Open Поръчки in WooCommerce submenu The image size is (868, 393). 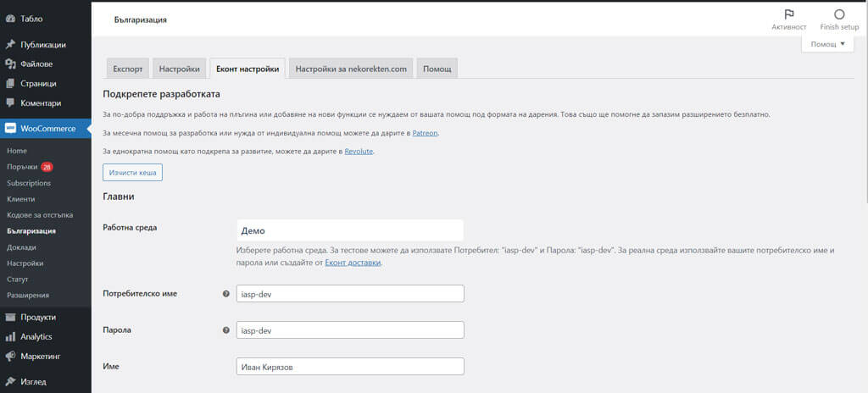(x=22, y=167)
